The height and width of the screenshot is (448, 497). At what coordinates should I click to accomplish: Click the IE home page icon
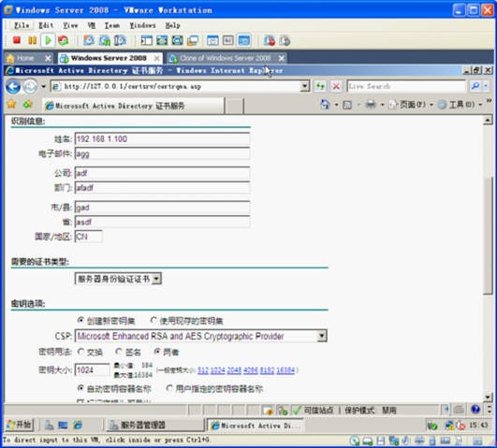click(325, 105)
